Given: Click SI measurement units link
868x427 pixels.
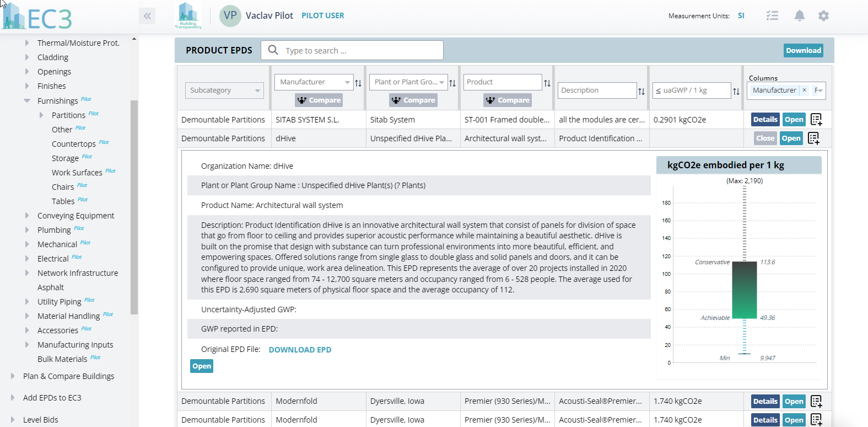Looking at the screenshot, I should click(x=741, y=15).
